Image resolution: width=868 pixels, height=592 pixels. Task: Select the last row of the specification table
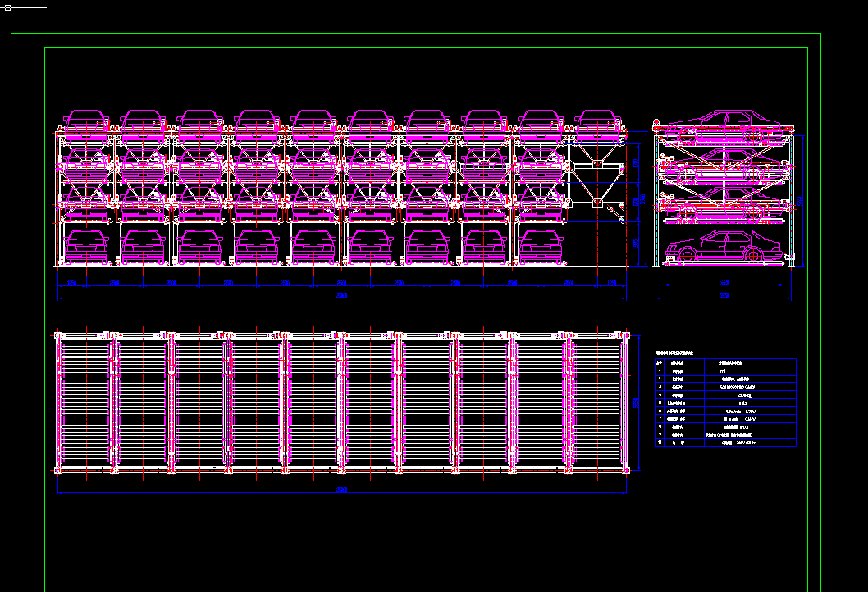[725, 442]
